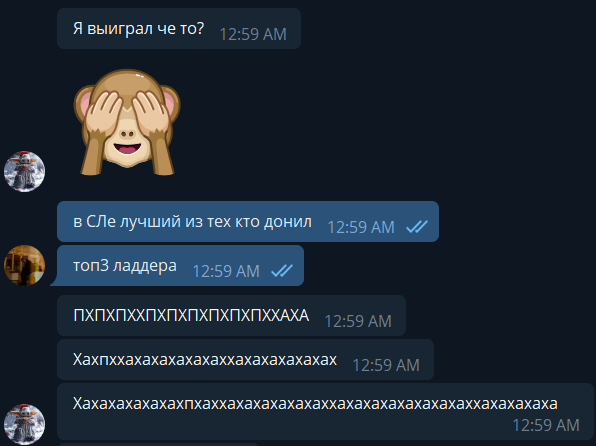Image resolution: width=596 pixels, height=446 pixels.
Task: Click read checkmarks on в СЛе лучший message
Action: [x=417, y=227]
